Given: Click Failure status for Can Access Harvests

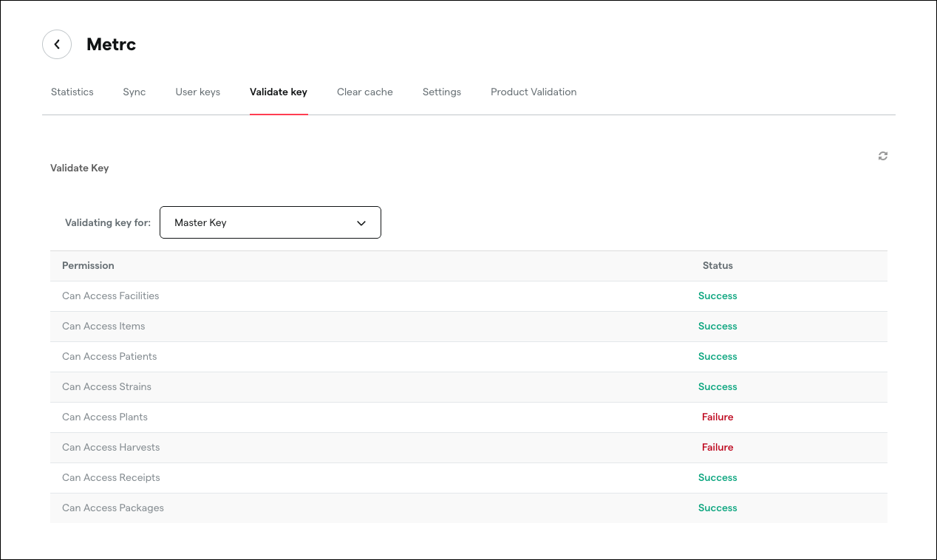Looking at the screenshot, I should click(x=718, y=447).
